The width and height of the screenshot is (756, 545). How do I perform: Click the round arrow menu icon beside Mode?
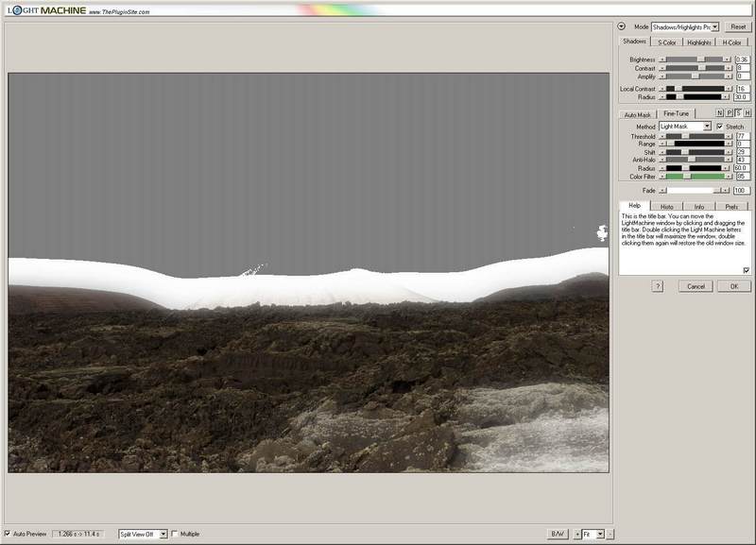622,26
